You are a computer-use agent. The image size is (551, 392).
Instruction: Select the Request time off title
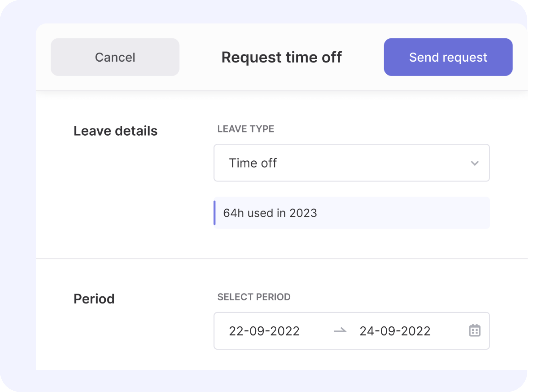[x=281, y=57]
